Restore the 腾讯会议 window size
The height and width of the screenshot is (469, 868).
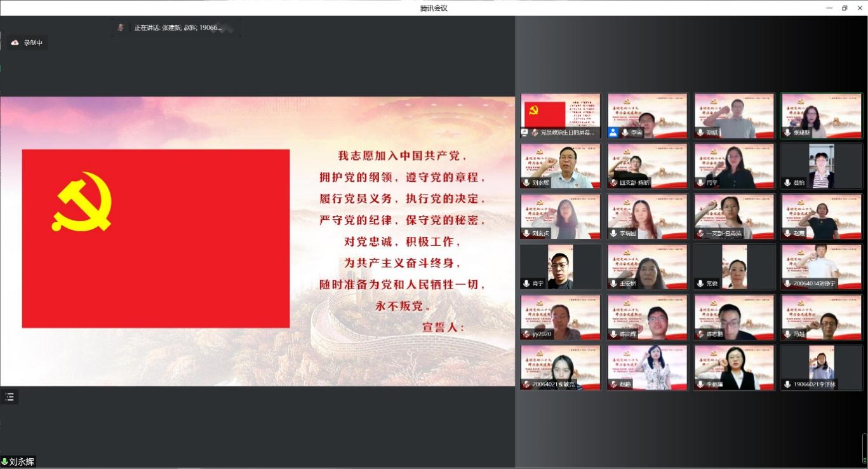(x=845, y=8)
